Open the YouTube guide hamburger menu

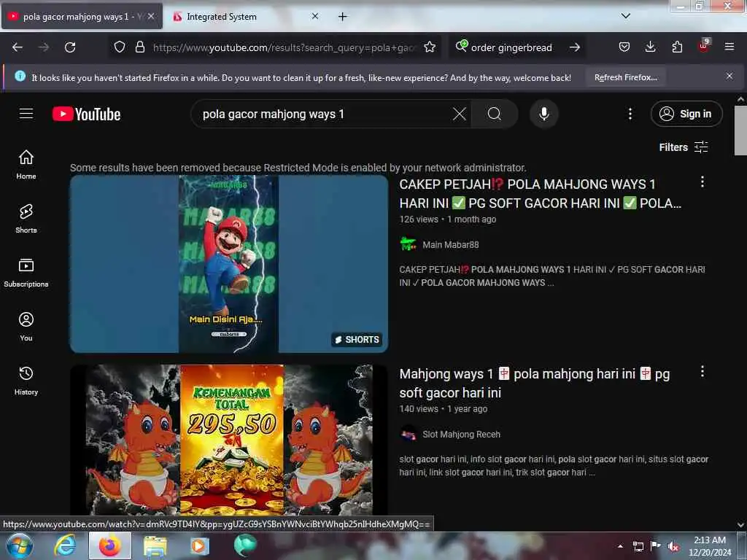pos(26,114)
